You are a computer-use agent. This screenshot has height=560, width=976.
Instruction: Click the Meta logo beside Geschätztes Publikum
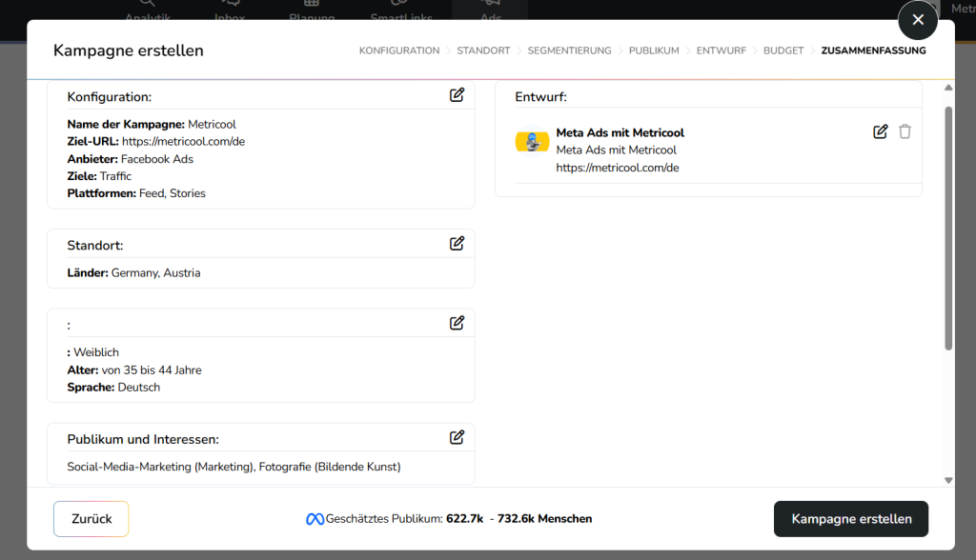315,519
